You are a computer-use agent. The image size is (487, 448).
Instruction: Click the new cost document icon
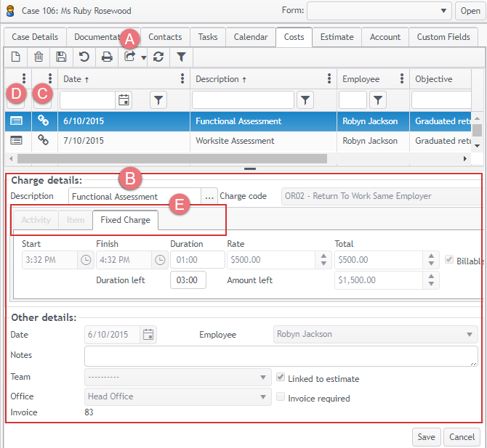coord(16,57)
